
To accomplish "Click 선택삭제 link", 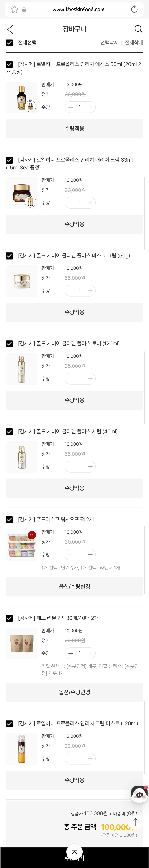I will pyautogui.click(x=109, y=42).
